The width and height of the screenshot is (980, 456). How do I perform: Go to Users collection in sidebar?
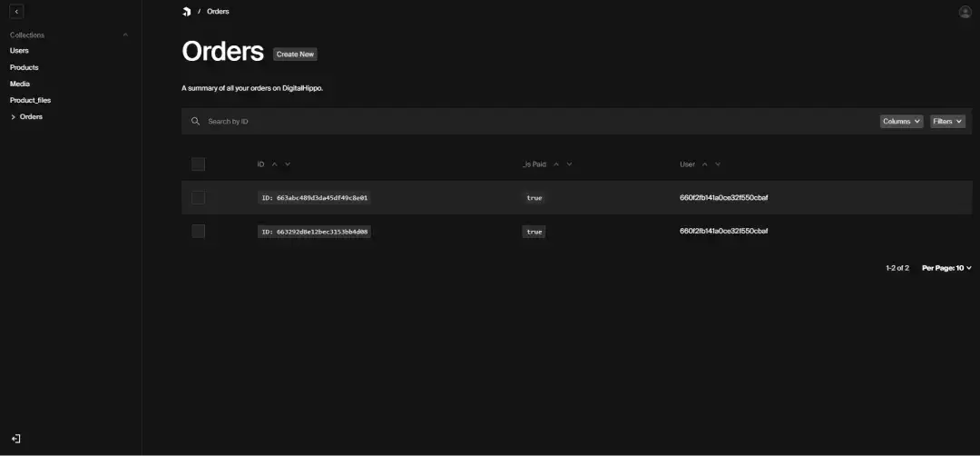[x=19, y=51]
